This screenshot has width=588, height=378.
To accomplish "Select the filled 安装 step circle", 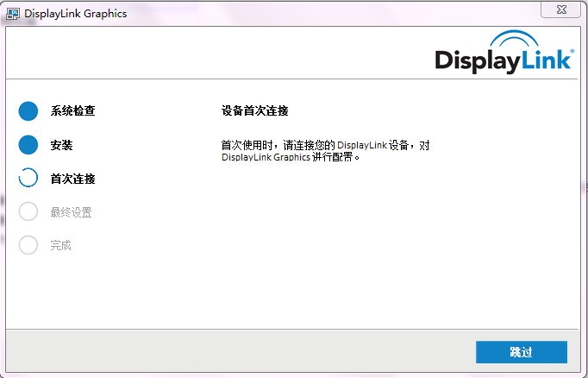I will tap(28, 145).
